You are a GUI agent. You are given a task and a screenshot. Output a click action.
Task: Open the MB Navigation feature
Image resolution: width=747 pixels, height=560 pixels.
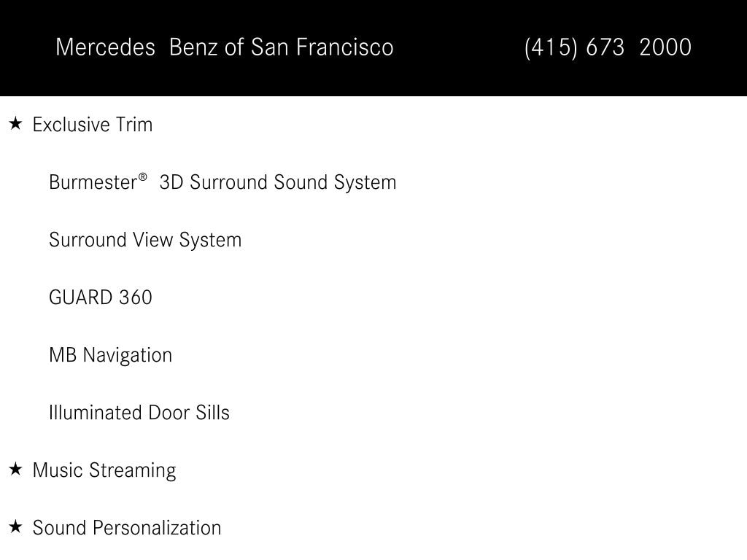[x=111, y=355]
